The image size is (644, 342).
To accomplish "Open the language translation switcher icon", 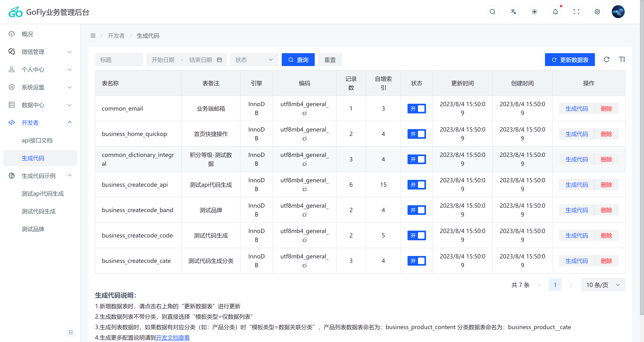I will tap(514, 12).
